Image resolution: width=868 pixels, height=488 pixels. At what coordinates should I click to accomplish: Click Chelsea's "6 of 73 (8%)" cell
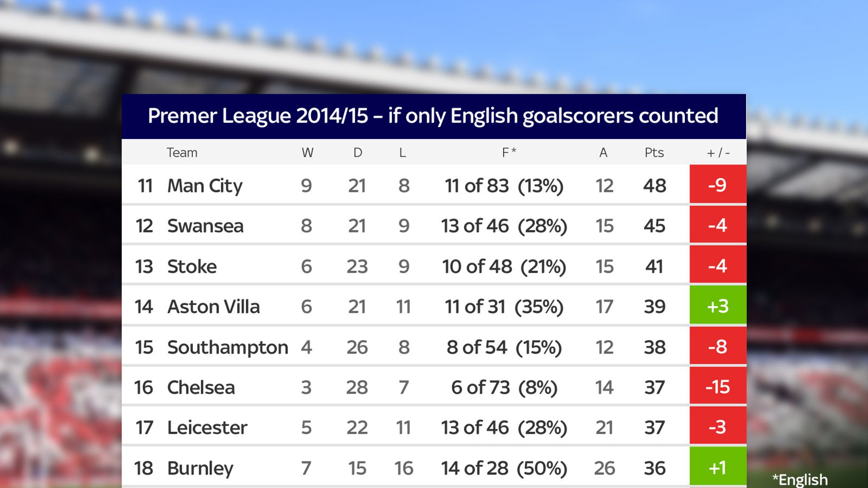point(504,387)
